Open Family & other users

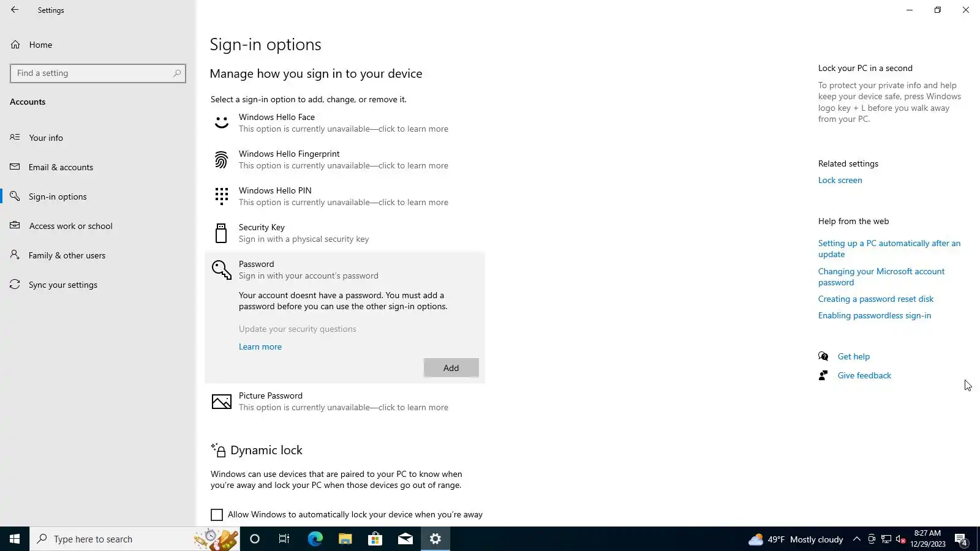(98, 255)
